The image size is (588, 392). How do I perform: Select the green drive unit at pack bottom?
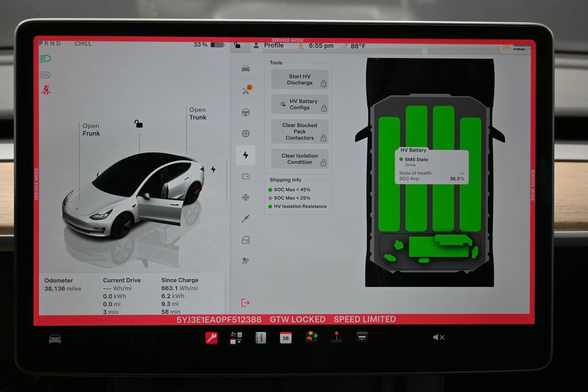[x=440, y=246]
